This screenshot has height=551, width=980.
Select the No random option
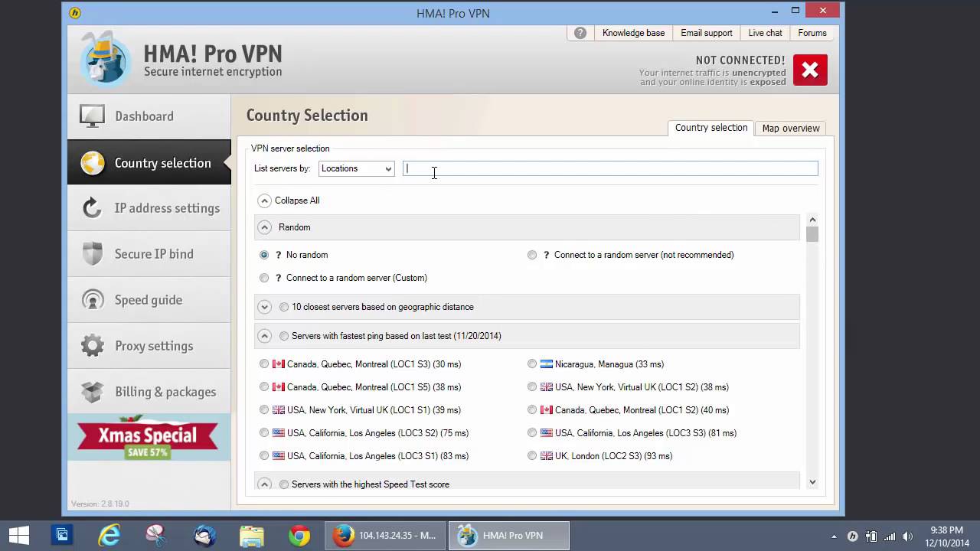[264, 255]
